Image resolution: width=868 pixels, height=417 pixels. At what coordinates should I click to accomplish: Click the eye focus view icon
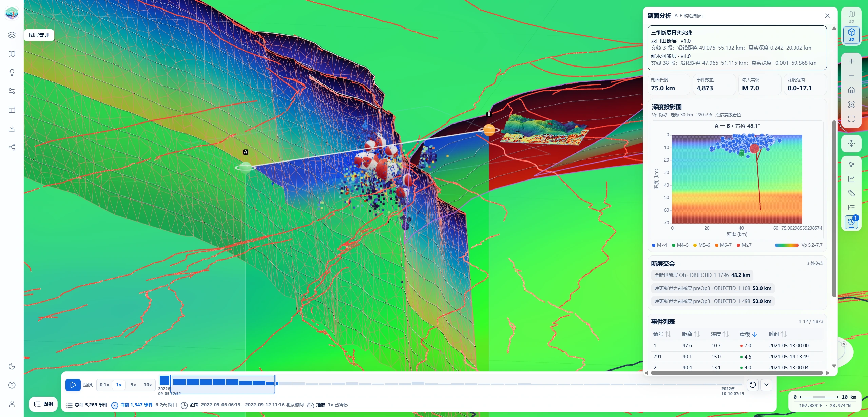click(x=851, y=105)
